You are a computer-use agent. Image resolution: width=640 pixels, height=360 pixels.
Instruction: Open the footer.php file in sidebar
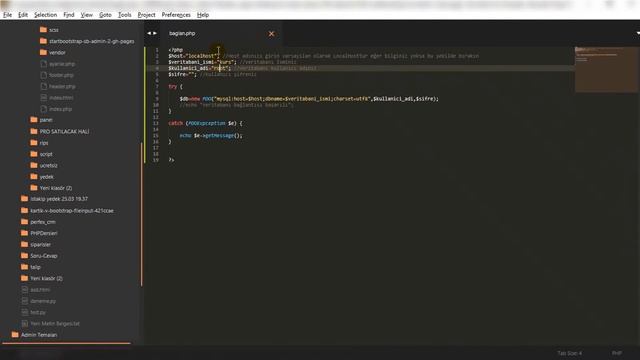[x=62, y=75]
